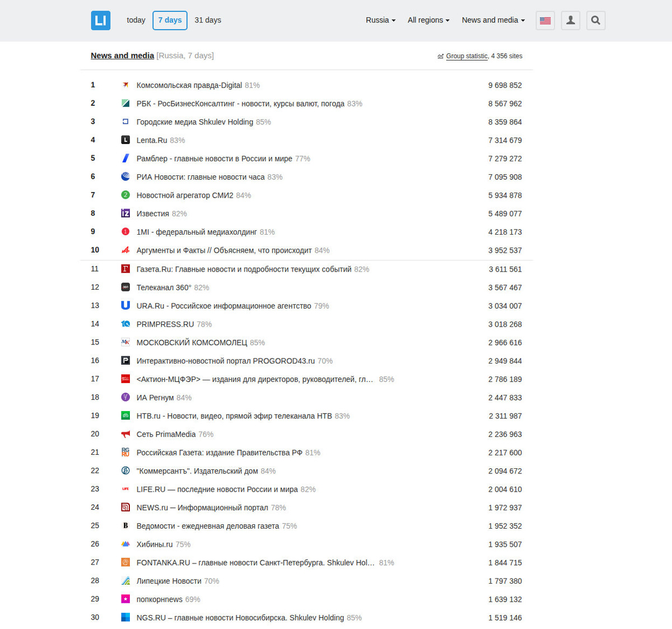672x629 pixels.
Task: Click the search magnifier icon
Action: (596, 20)
